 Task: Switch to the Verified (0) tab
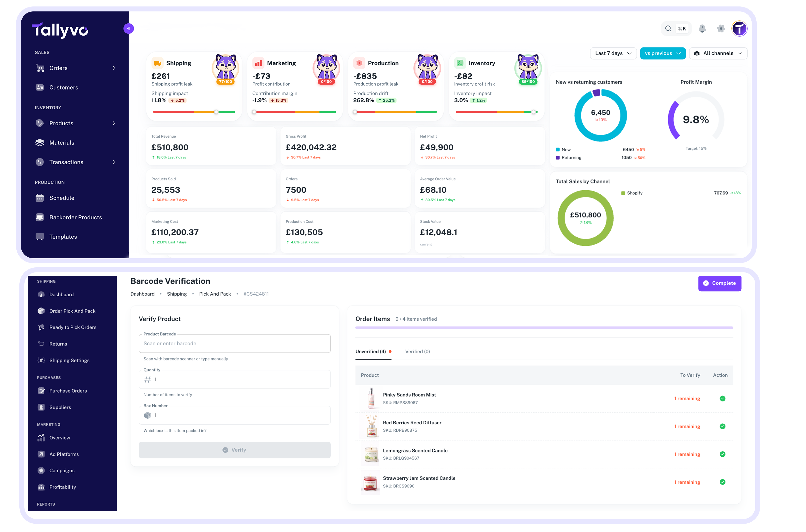point(417,352)
